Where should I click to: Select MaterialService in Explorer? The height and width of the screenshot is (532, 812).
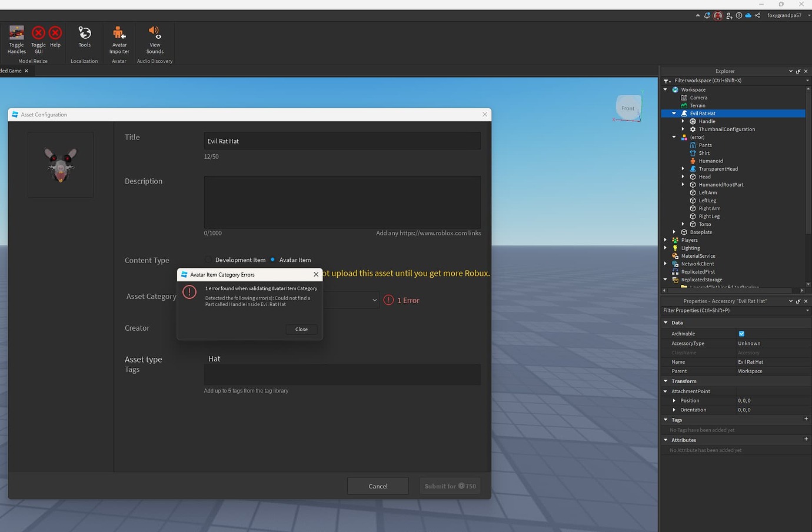tap(698, 256)
